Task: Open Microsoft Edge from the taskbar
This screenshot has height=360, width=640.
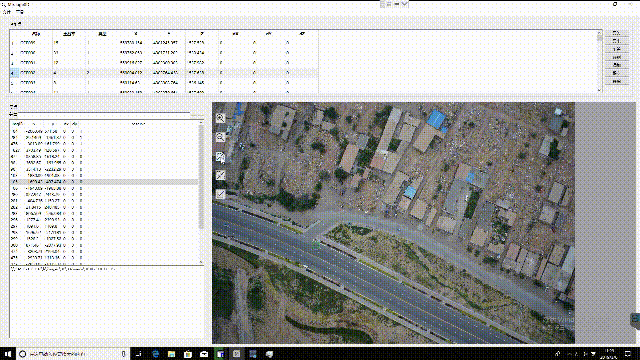Action: coord(156,354)
